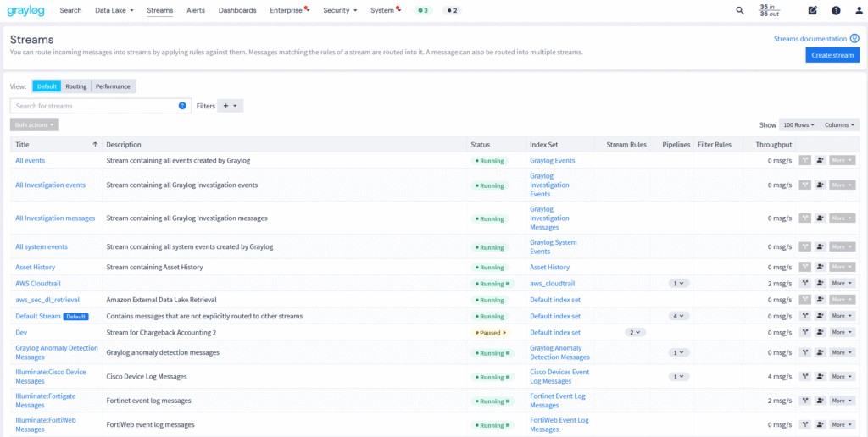Share the AWS Cloudtrail stream
This screenshot has width=868, height=437.
(821, 283)
